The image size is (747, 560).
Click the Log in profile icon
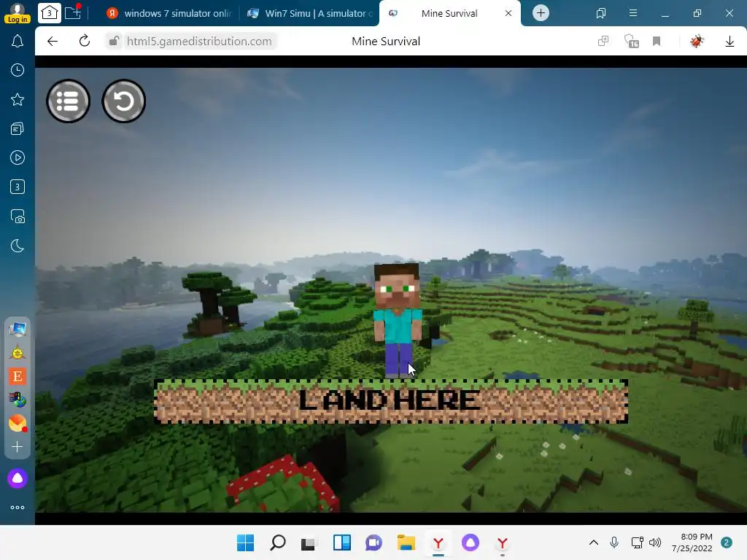[x=18, y=13]
